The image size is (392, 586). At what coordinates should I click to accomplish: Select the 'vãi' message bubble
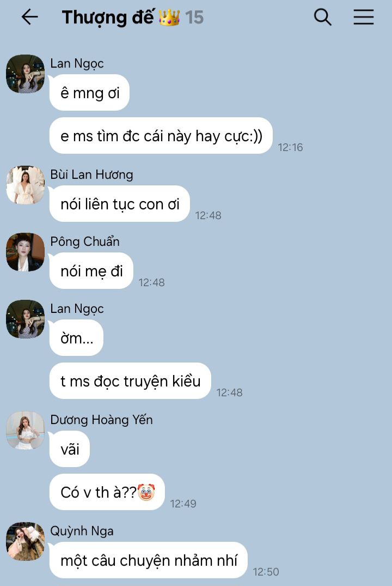coord(70,449)
